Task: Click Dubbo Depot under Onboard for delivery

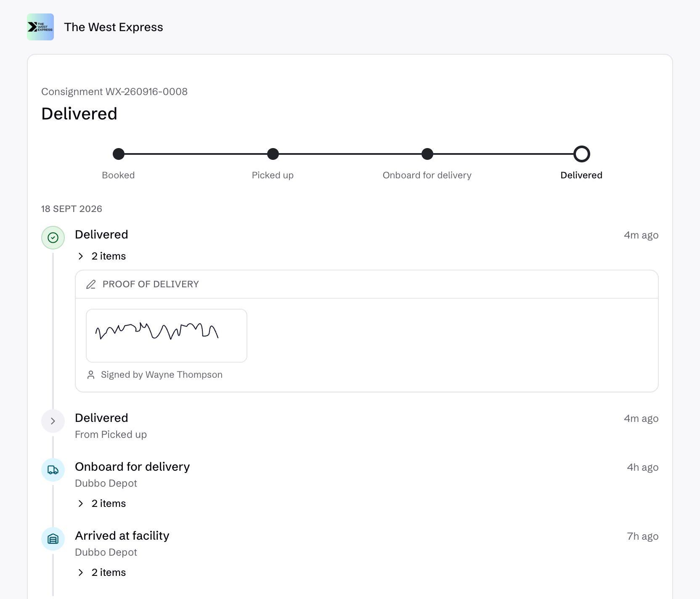Action: [x=106, y=483]
